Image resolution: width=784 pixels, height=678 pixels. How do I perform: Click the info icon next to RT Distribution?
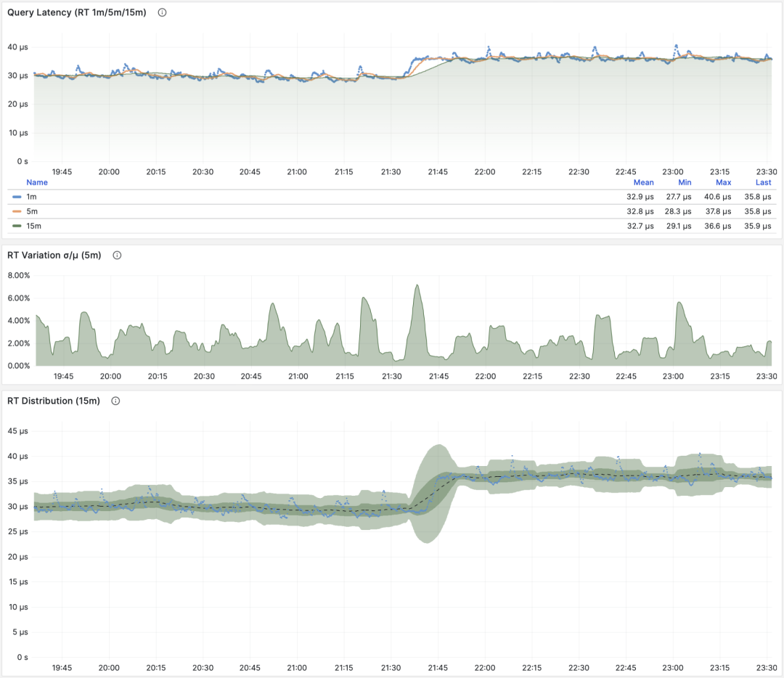coord(115,401)
